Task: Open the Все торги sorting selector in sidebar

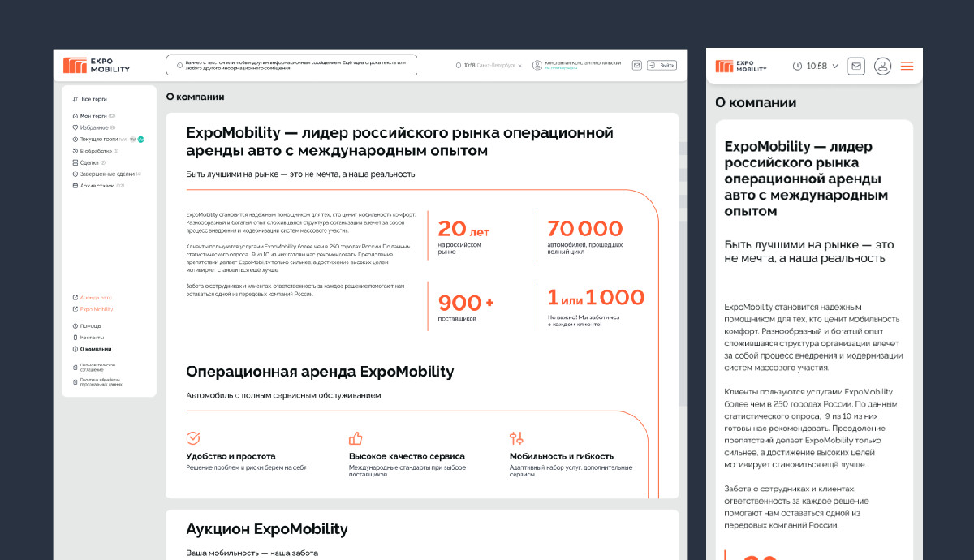Action: pos(89,99)
